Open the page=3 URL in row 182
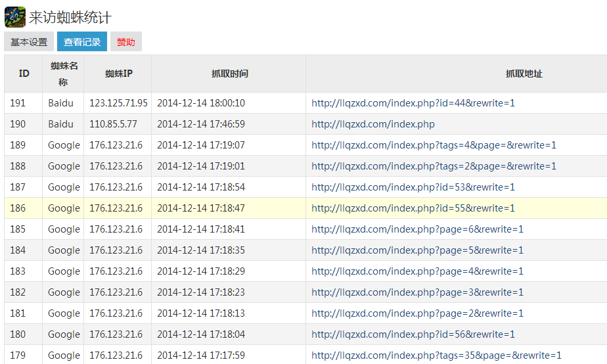Image resolution: width=607 pixels, height=364 pixels. click(417, 292)
